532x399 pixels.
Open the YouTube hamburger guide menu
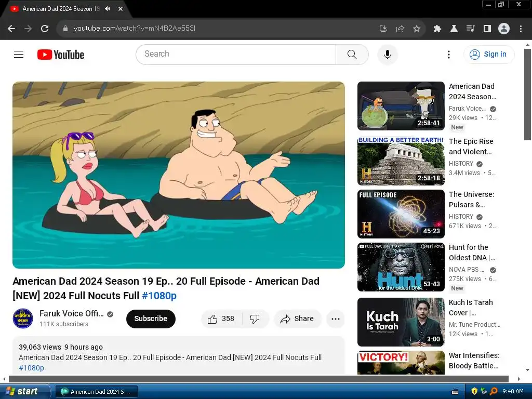tap(19, 54)
